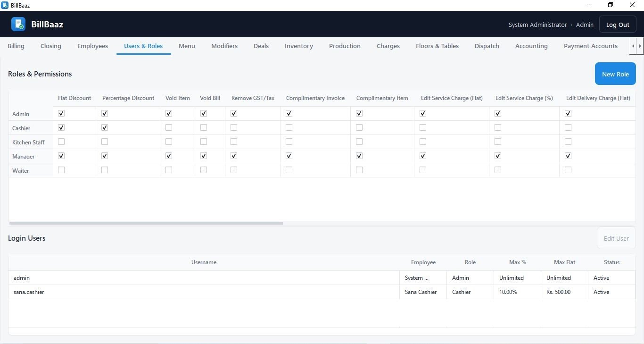Open the Inventory tab
This screenshot has width=644, height=344.
299,46
